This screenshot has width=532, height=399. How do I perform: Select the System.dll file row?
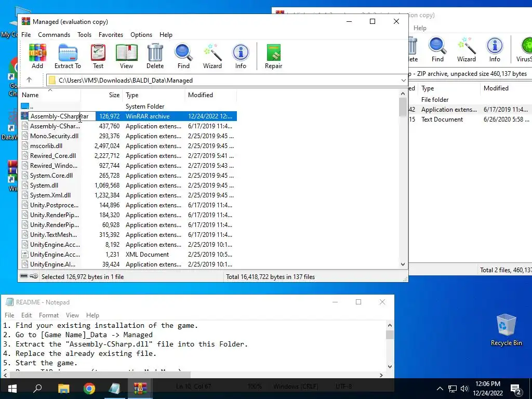pos(129,185)
